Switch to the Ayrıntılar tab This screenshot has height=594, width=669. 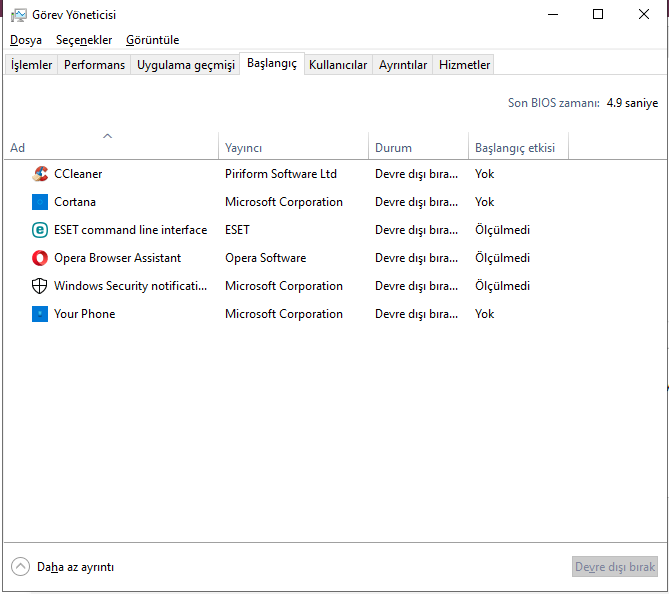click(403, 65)
